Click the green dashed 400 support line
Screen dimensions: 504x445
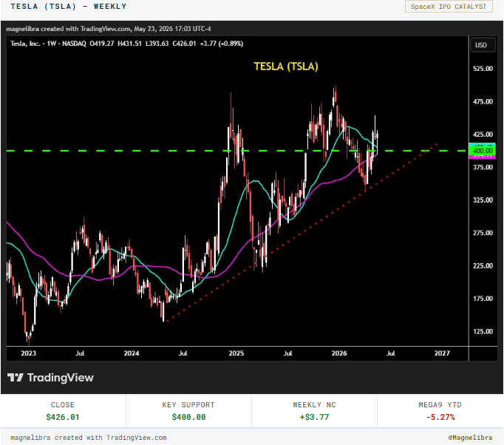[236, 151]
